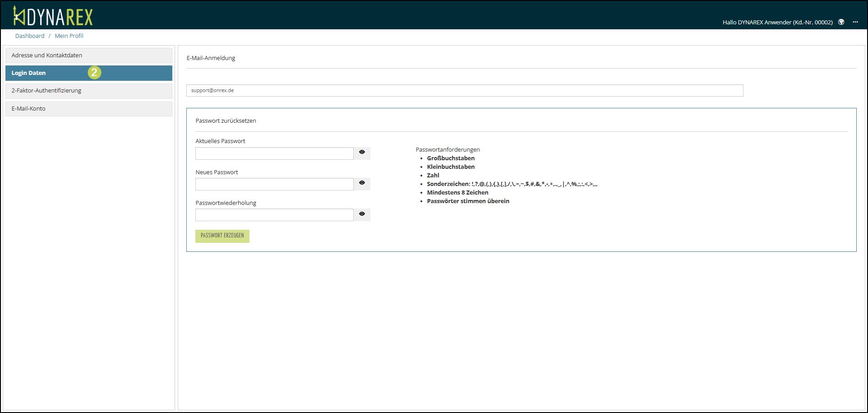Click the green number 2 badge
This screenshot has width=868, height=413.
(x=94, y=73)
